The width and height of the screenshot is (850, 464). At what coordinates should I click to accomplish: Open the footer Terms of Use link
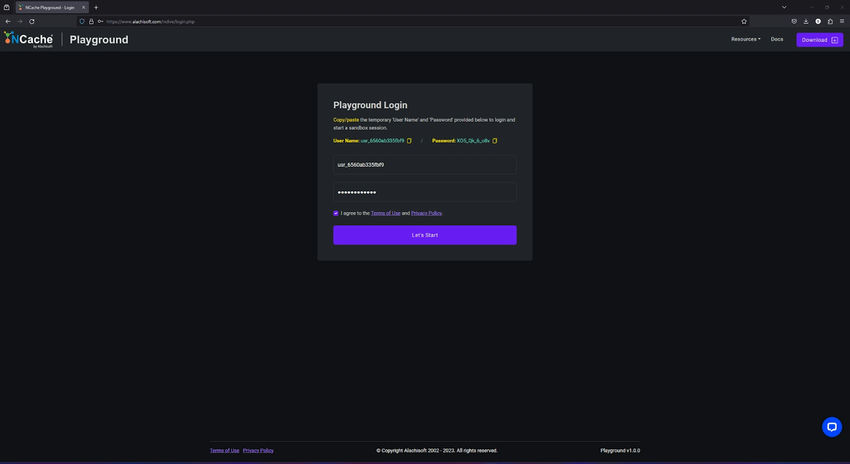tap(224, 450)
